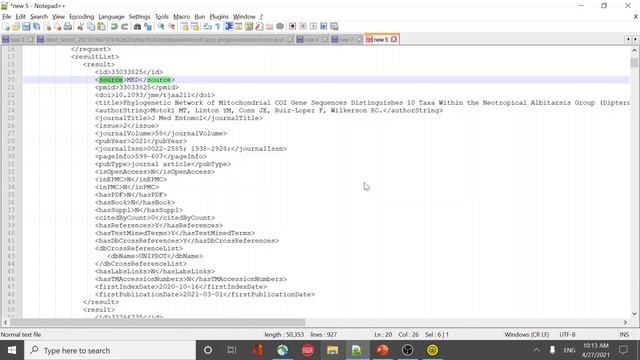
Task: Click the 'Windows (CR LF)' status bar field
Action: [527, 335]
